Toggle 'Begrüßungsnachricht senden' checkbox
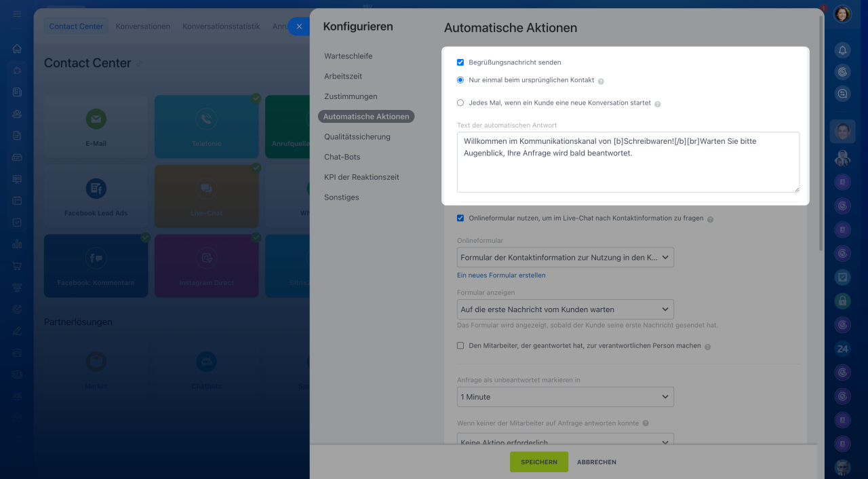Viewport: 868px width, 479px height. tap(460, 62)
